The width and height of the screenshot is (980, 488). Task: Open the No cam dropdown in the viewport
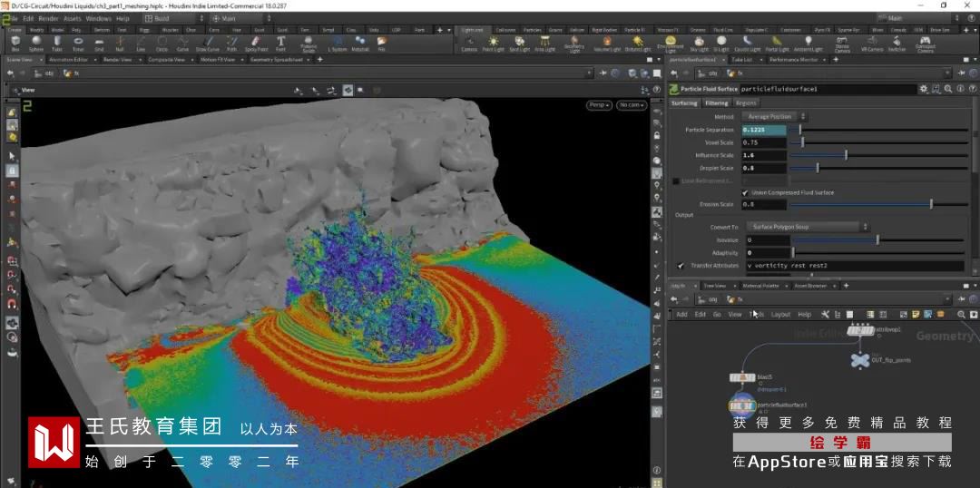tap(632, 105)
